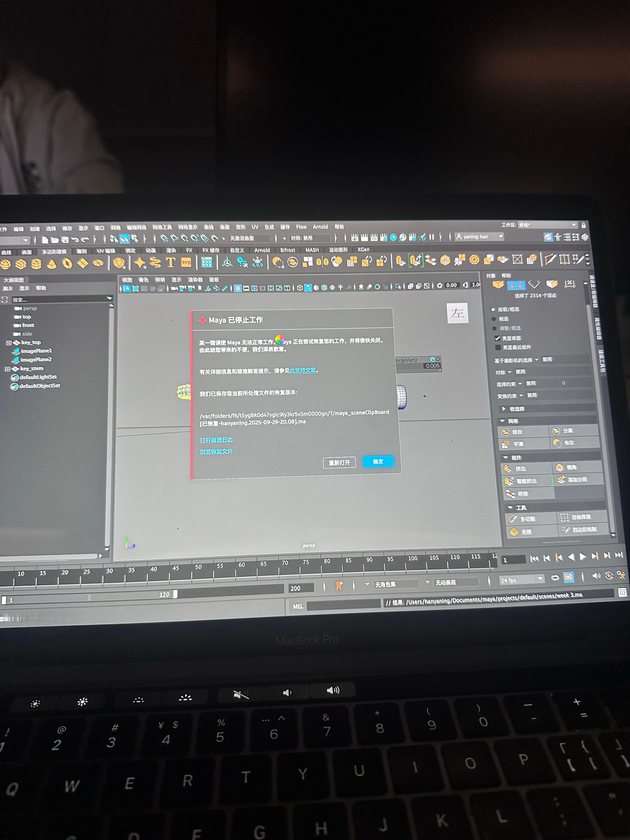Click the save scene icon in the status line
The image size is (630, 840).
[x=65, y=240]
